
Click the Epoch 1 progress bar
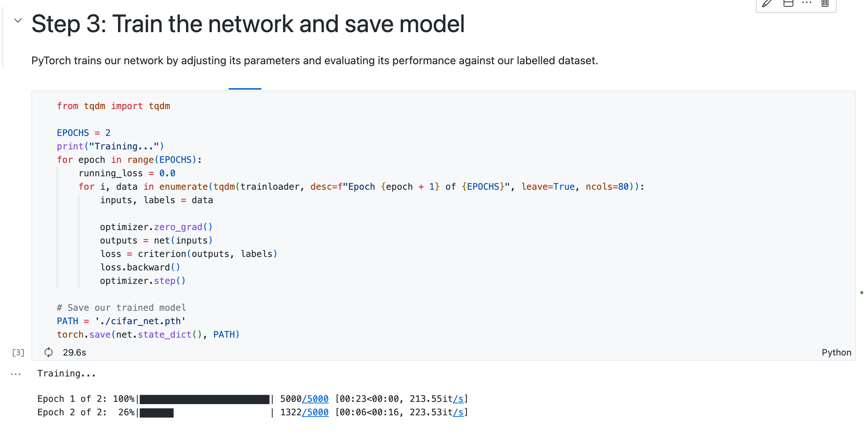204,399
